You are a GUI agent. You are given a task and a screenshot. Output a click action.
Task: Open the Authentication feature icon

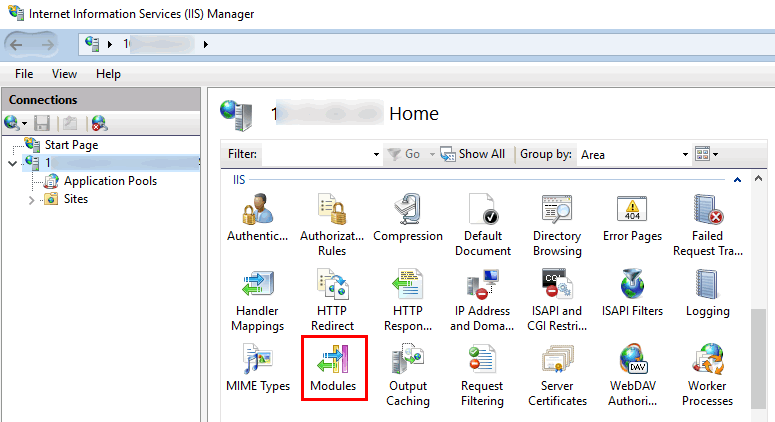(x=257, y=217)
